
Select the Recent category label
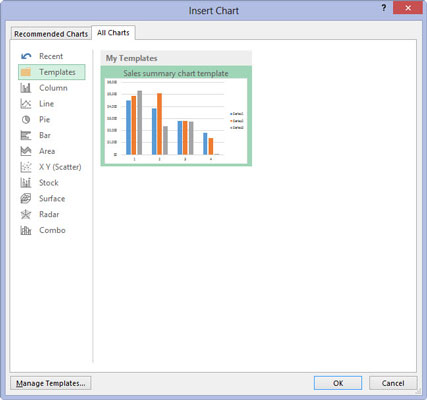click(x=51, y=56)
